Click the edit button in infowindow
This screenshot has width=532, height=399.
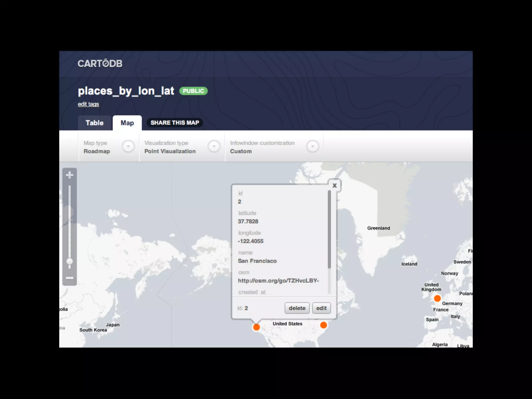321,308
